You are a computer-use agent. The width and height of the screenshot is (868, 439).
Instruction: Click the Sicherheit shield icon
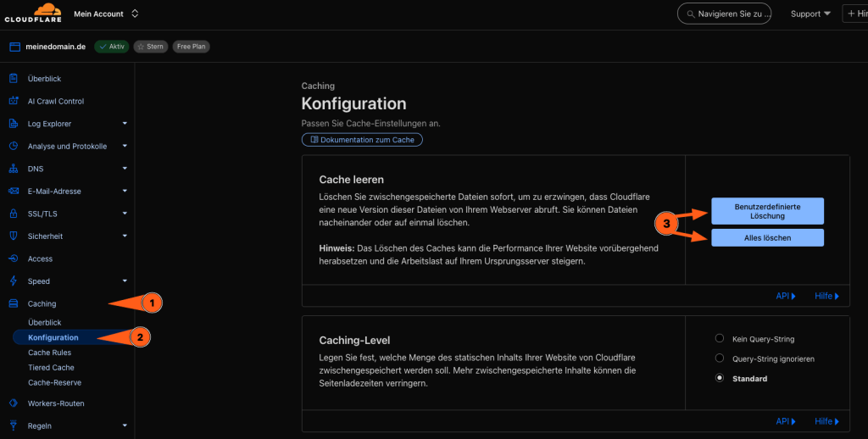point(14,236)
